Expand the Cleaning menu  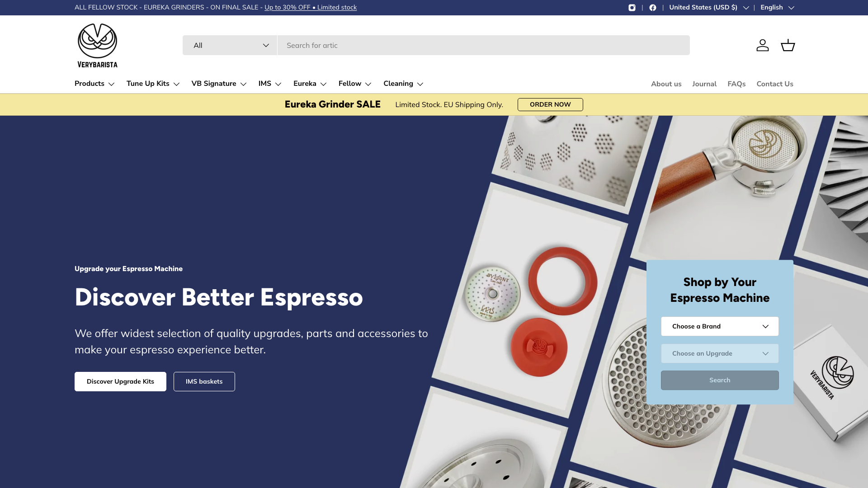coord(403,84)
